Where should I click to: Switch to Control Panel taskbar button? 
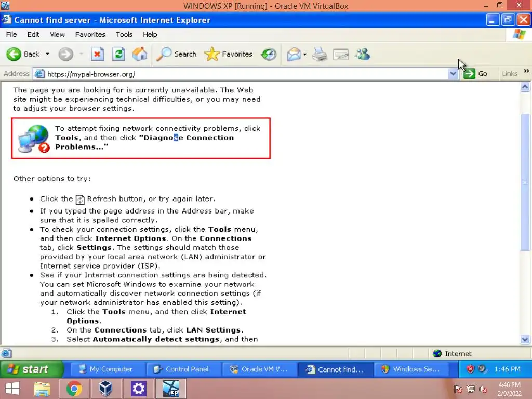[183, 369]
